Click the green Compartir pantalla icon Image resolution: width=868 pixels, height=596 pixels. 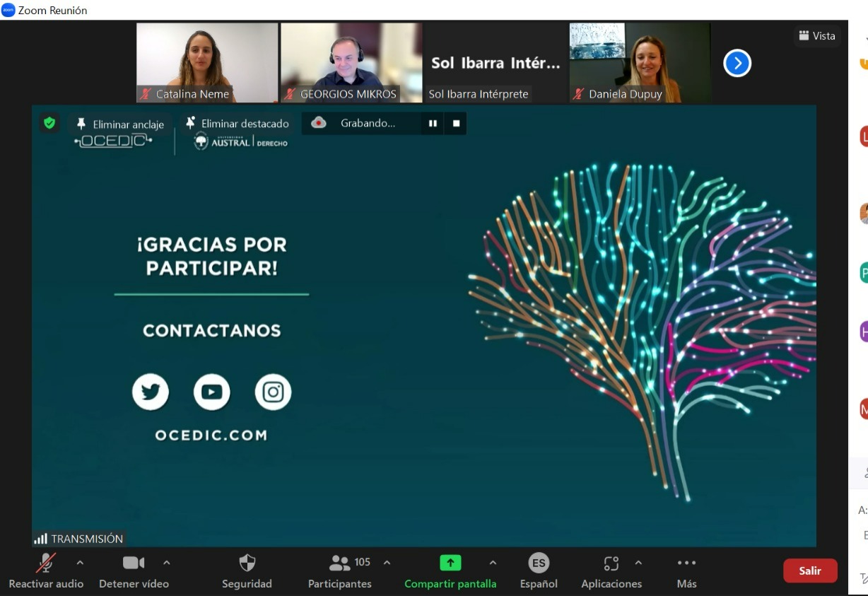pos(450,563)
